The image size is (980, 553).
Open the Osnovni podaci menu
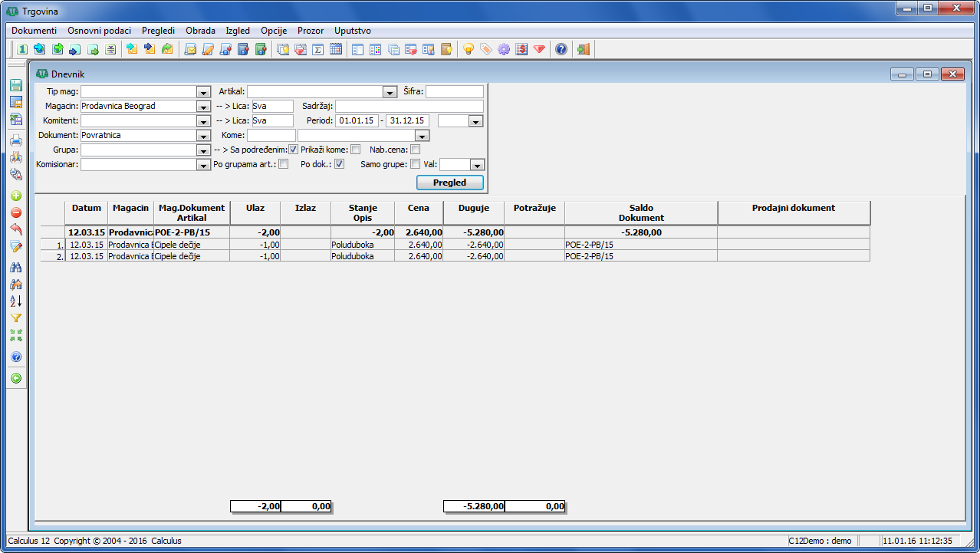[99, 31]
